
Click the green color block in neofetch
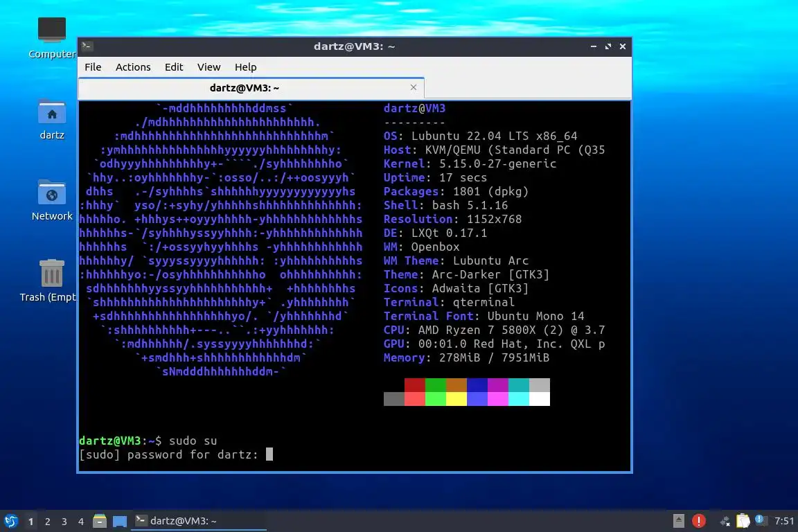[436, 385]
